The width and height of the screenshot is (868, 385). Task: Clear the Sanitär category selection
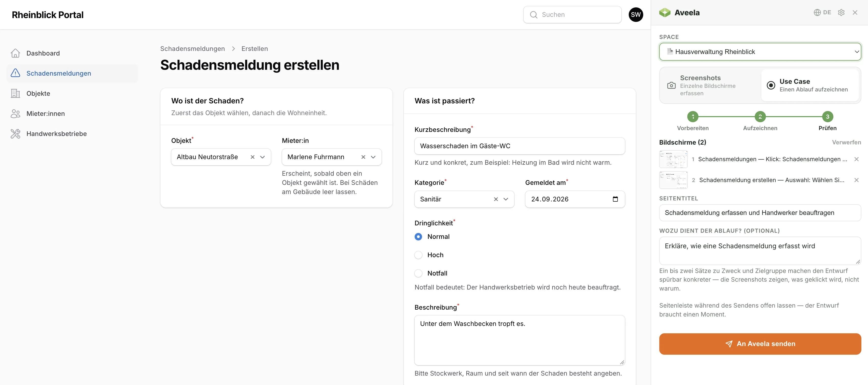pyautogui.click(x=496, y=199)
